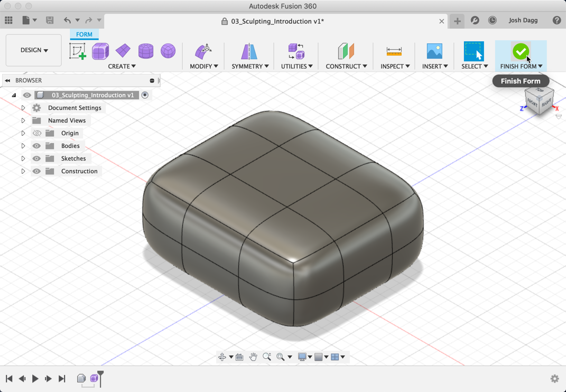Redo the last action
Screen dimensions: 566x392
tap(88, 20)
